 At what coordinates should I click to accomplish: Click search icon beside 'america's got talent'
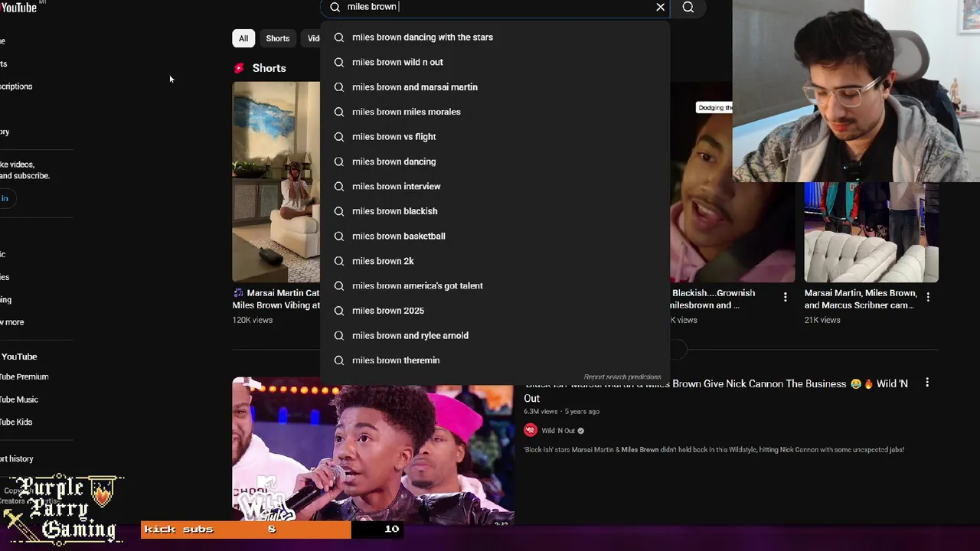point(339,286)
